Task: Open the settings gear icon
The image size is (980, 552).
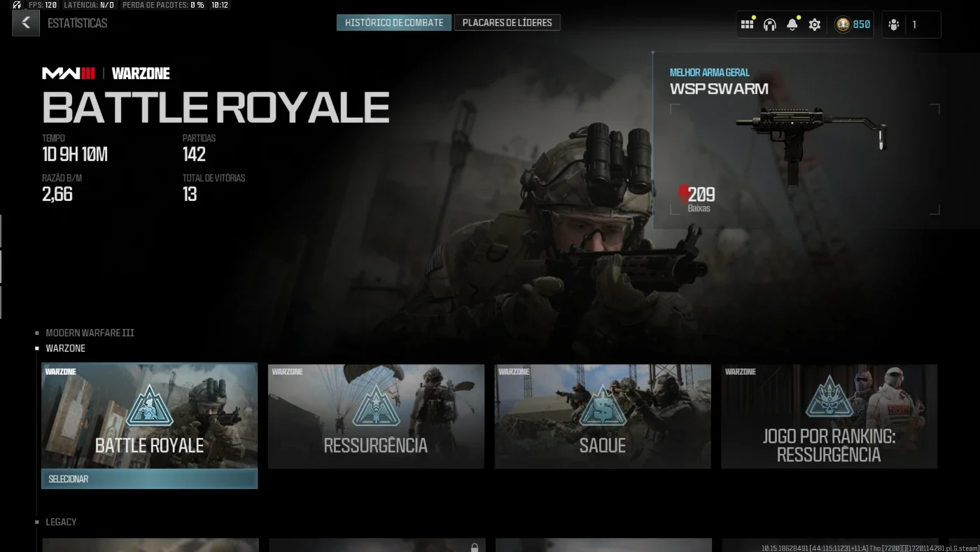Action: pyautogui.click(x=815, y=25)
